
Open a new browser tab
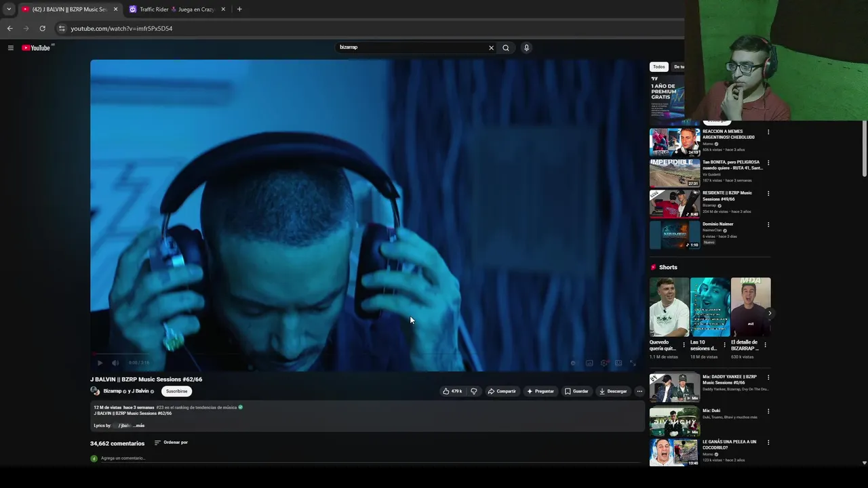tap(239, 9)
